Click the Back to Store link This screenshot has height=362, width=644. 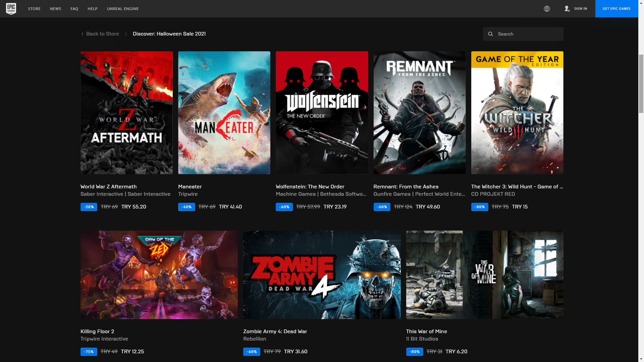[x=102, y=34]
